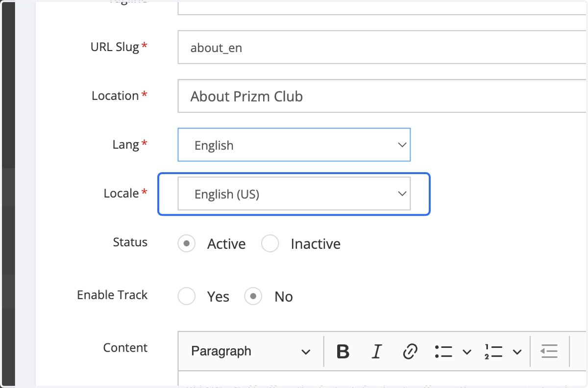The width and height of the screenshot is (588, 388).
Task: Insert a bulleted list
Action: pos(443,351)
